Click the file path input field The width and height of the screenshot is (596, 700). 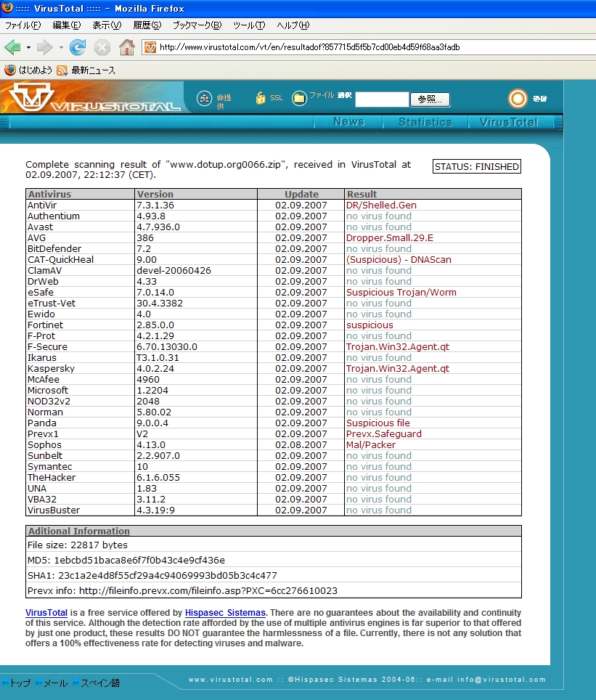tap(382, 99)
